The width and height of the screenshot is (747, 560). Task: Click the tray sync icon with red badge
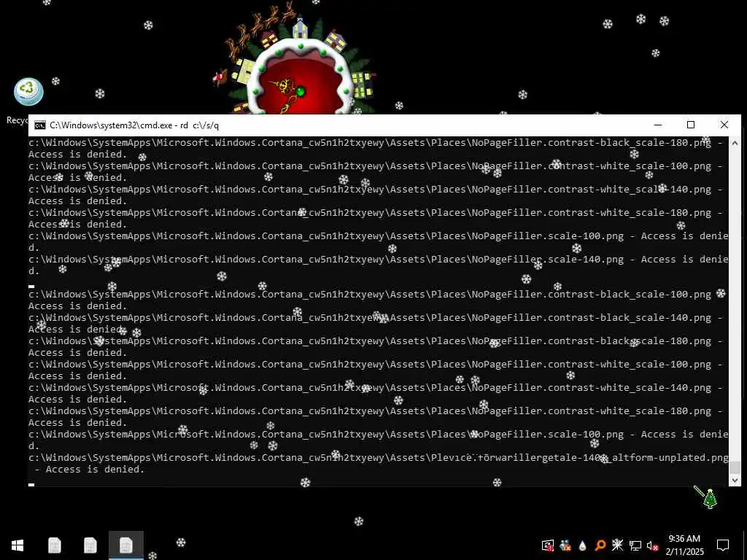[548, 545]
